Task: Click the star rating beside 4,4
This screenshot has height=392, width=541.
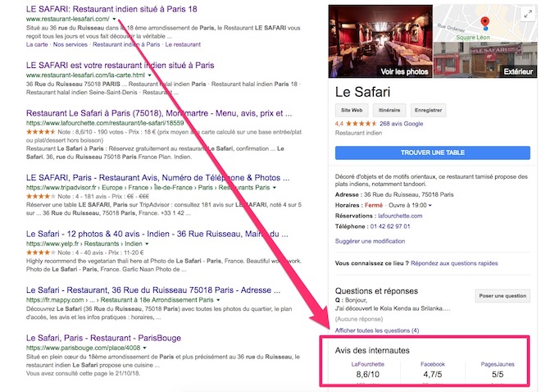Action: point(361,123)
